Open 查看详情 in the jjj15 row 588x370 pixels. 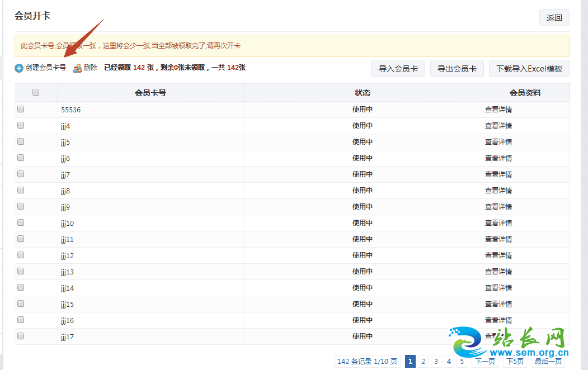point(498,303)
